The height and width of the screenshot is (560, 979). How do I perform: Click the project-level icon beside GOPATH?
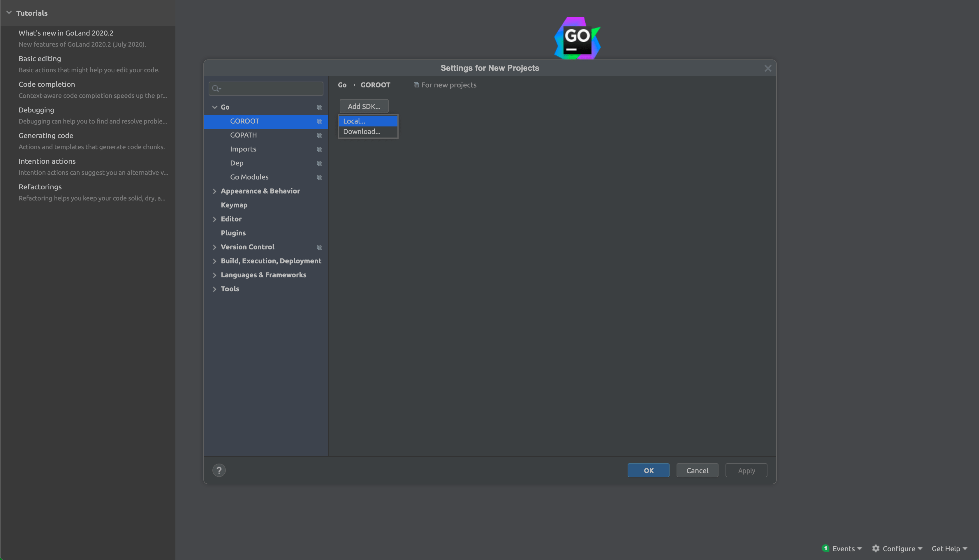pos(319,135)
